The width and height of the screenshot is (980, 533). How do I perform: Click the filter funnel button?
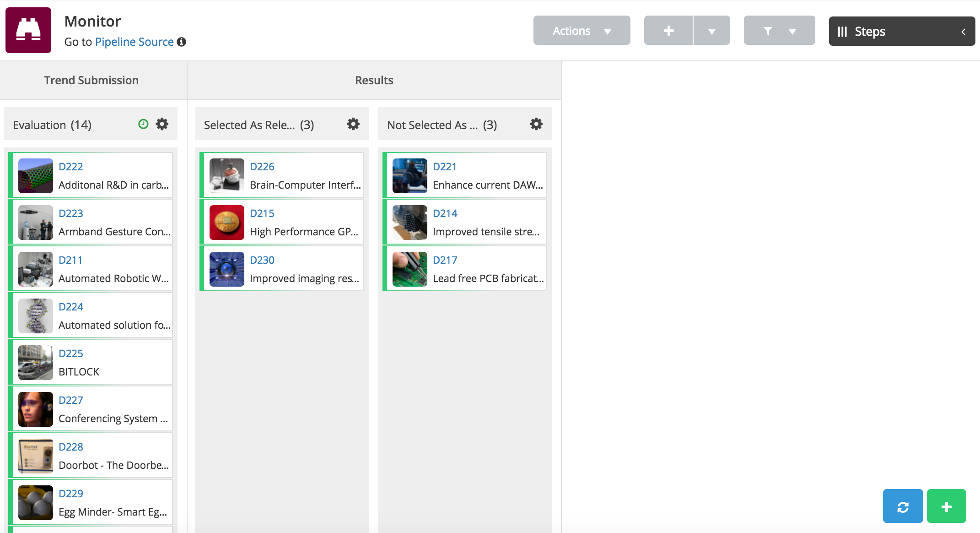(768, 31)
